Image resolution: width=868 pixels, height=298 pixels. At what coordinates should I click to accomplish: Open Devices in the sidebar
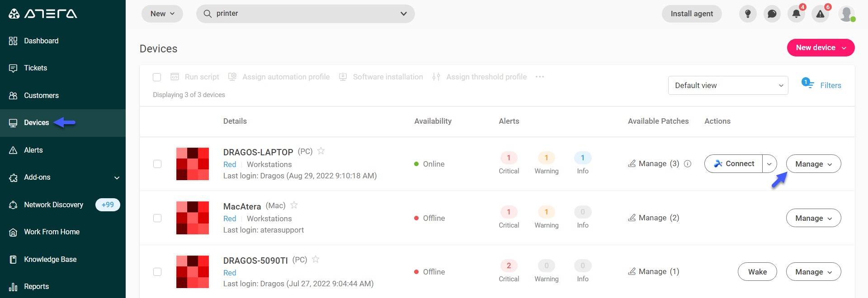click(x=63, y=123)
